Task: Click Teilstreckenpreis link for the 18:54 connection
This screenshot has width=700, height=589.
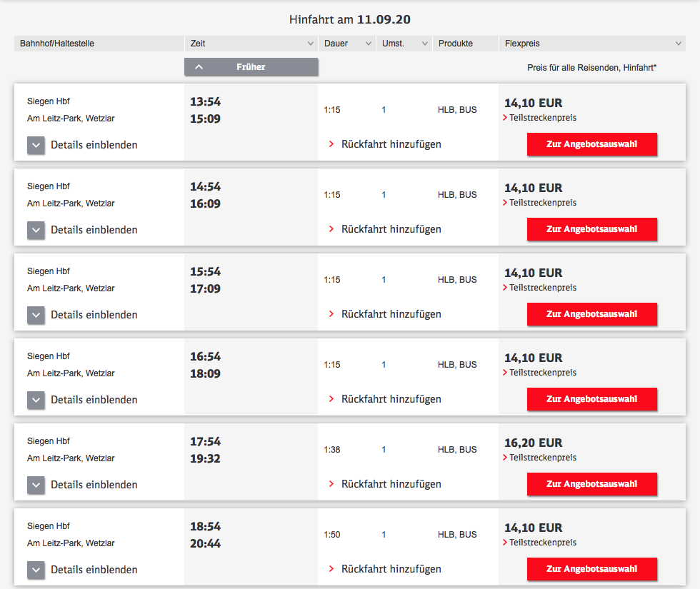Action: (542, 543)
